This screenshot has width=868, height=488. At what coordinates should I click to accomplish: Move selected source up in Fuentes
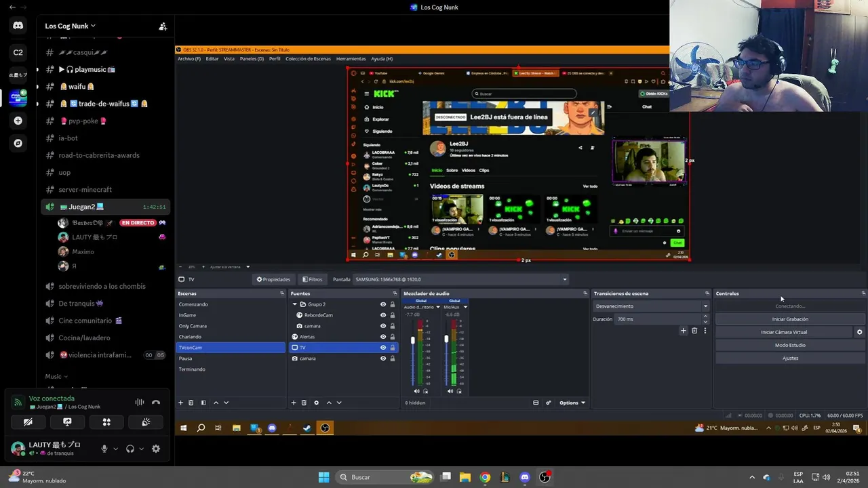pos(329,403)
